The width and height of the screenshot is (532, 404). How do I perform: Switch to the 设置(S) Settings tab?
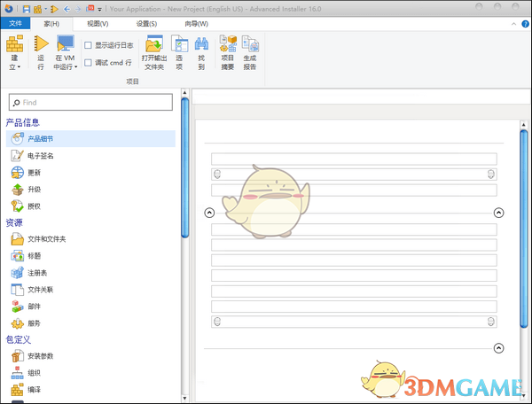pyautogui.click(x=146, y=24)
